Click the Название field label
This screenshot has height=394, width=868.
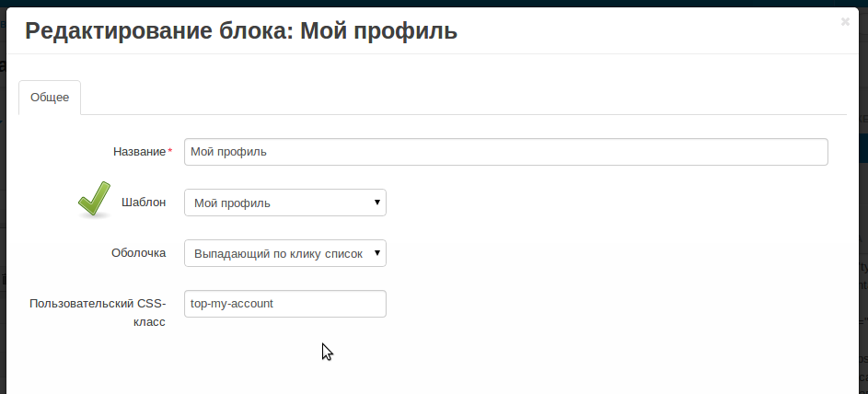coord(139,152)
